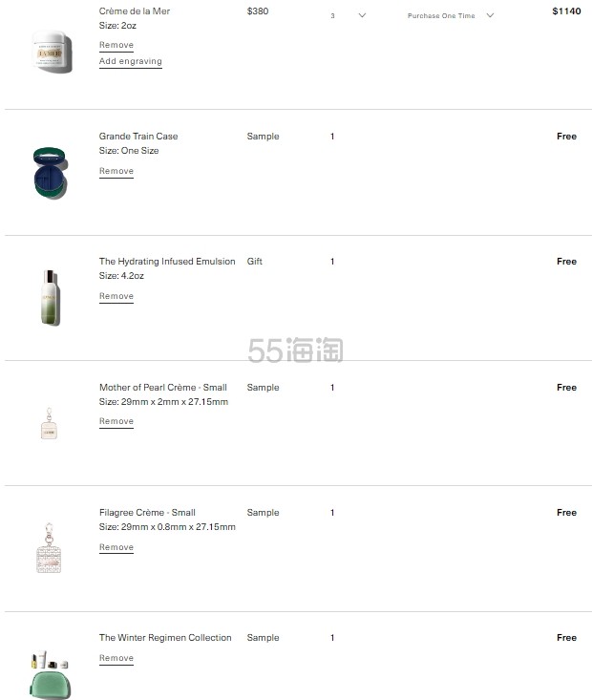
Task: Open Crème de la Mer jar image
Action: pyautogui.click(x=52, y=51)
